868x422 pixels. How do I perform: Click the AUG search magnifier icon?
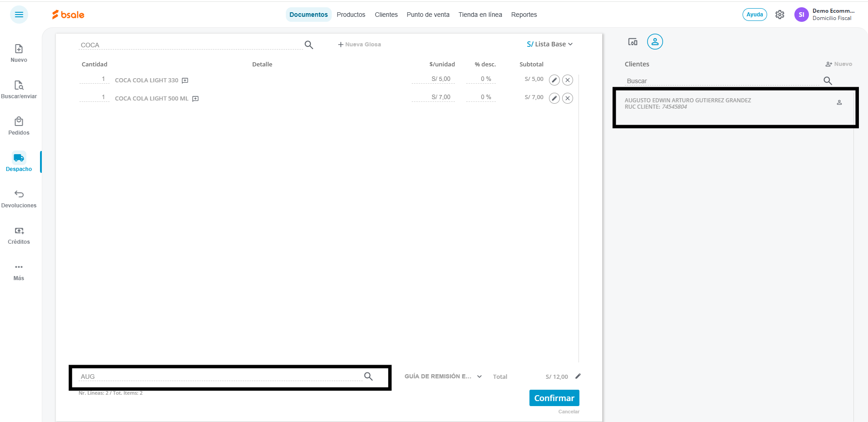[x=369, y=376]
